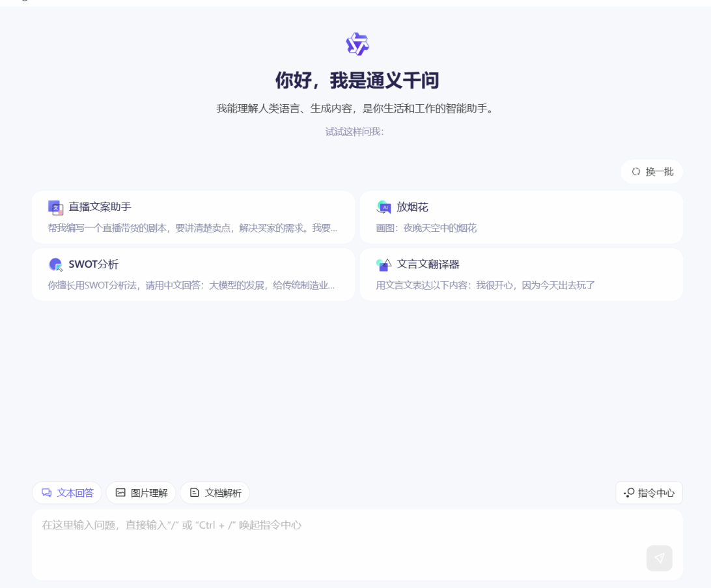Click the 我能理解人类语言 subtitle text
Screen dimensions: 711x588
[x=355, y=108]
